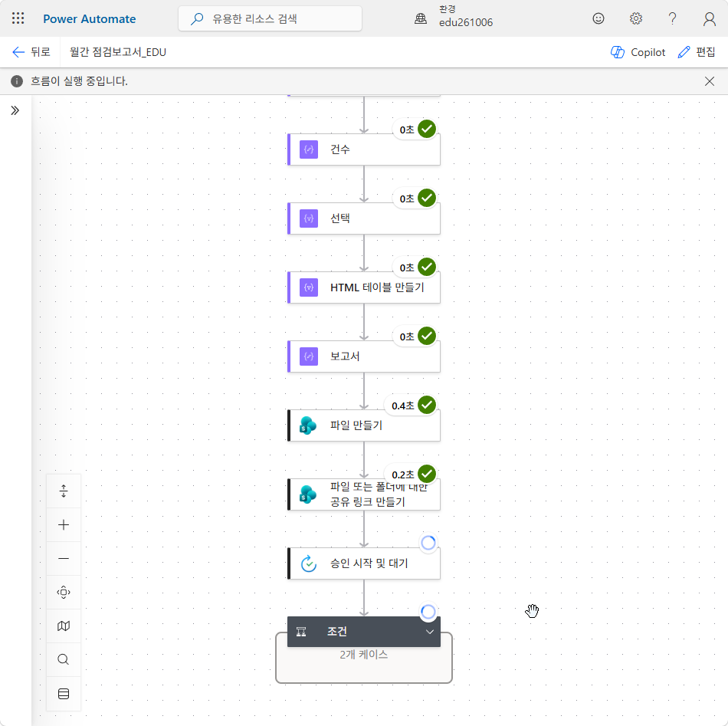
Task: Click success checkmark on HTML 테이블 만들기
Action: tap(427, 267)
